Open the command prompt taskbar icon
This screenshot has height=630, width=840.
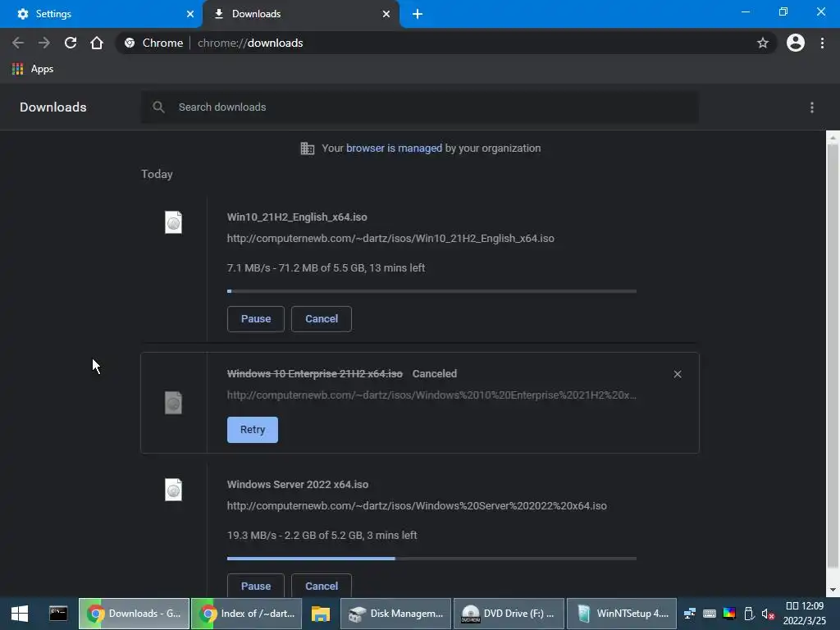[58, 614]
